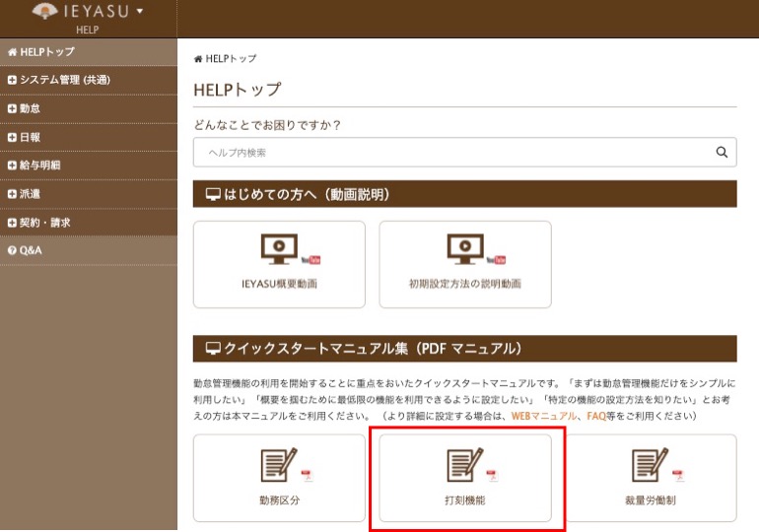Click the 裁量労働制 document pencil icon
The width and height of the screenshot is (759, 532).
pyautogui.click(x=651, y=465)
